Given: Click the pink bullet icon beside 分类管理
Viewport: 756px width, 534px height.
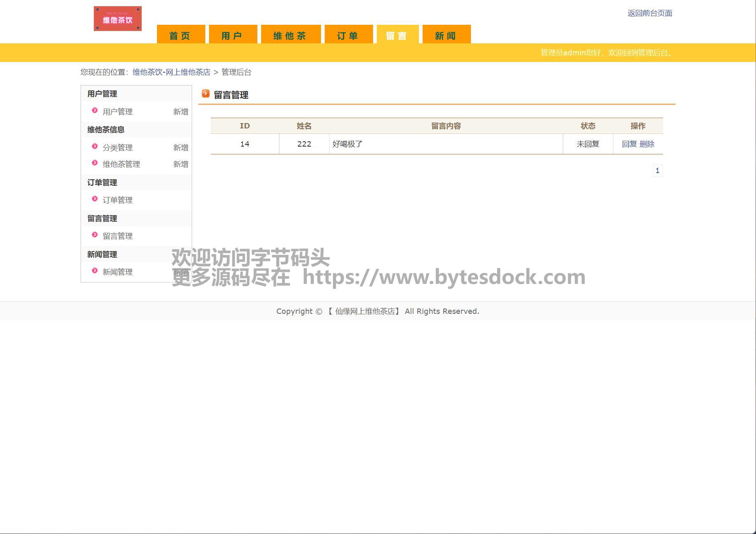Looking at the screenshot, I should pyautogui.click(x=95, y=147).
